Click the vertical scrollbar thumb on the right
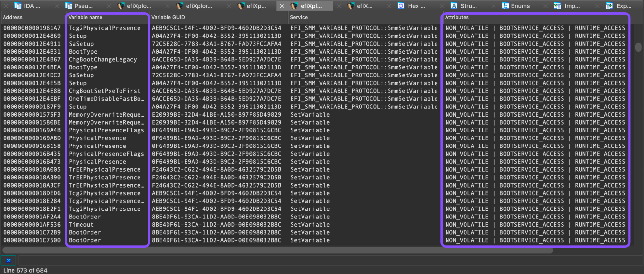 click(638, 47)
